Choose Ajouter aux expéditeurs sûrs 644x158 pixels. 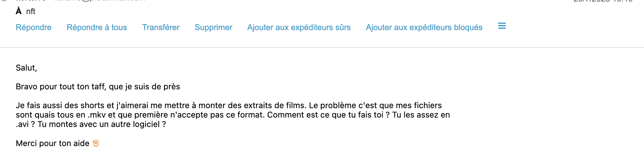pos(299,27)
